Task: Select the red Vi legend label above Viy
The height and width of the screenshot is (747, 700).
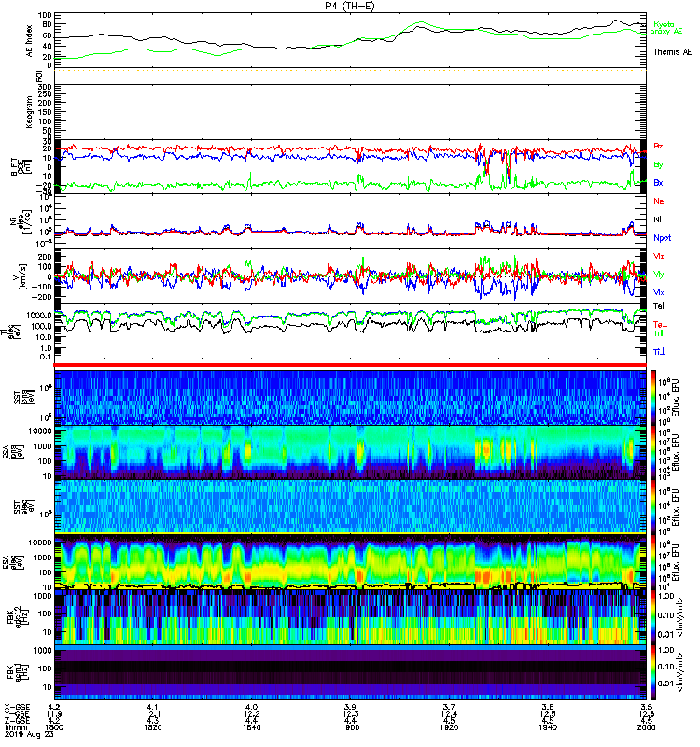Action: 658,256
